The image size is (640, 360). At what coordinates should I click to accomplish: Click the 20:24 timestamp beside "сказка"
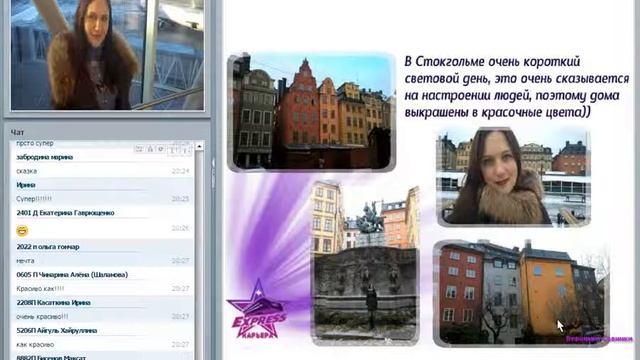(180, 171)
